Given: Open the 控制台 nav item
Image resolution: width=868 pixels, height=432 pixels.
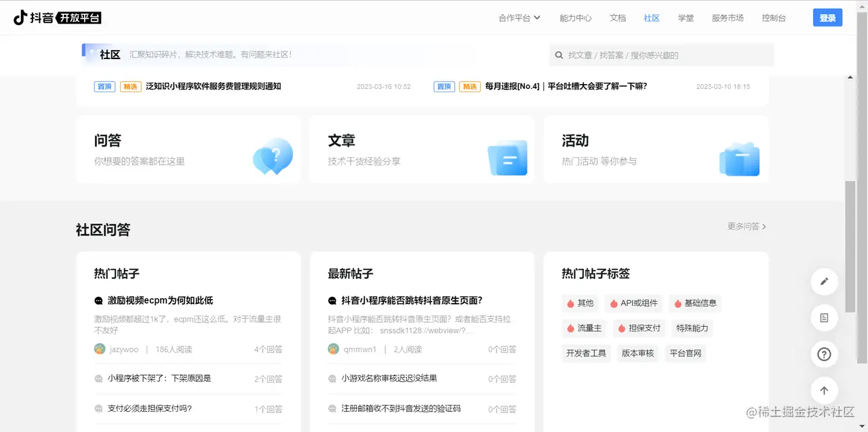Looking at the screenshot, I should [774, 18].
